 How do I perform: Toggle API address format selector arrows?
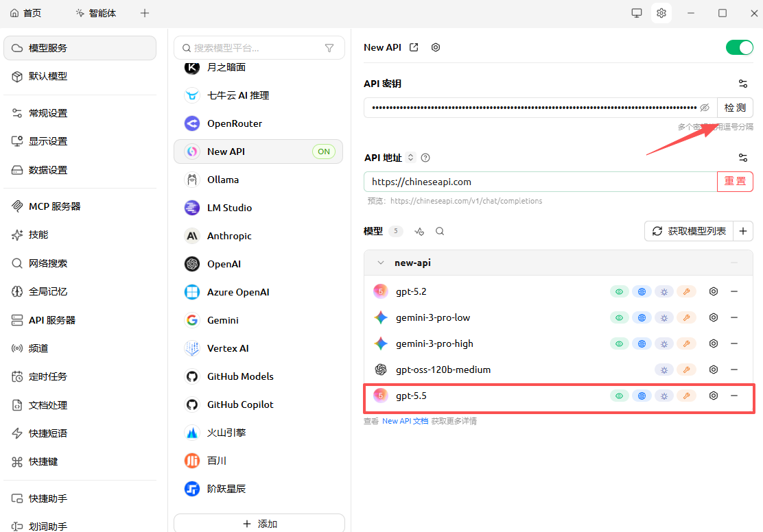411,158
